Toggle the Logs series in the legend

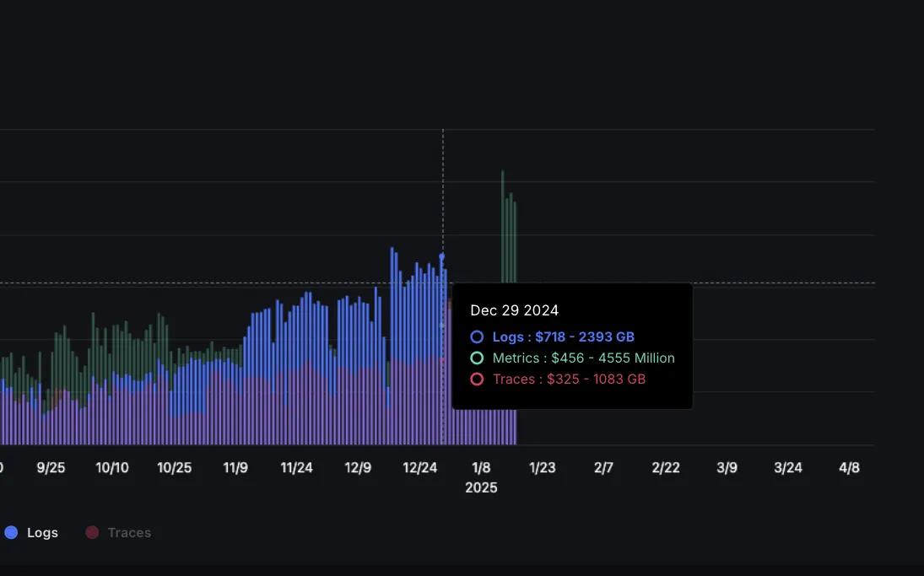click(x=31, y=532)
